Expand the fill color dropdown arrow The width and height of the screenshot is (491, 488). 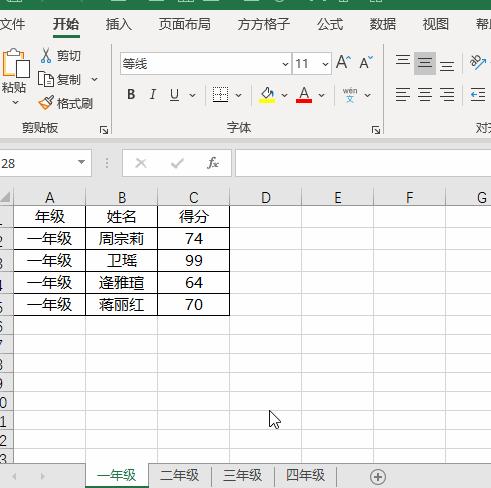284,95
